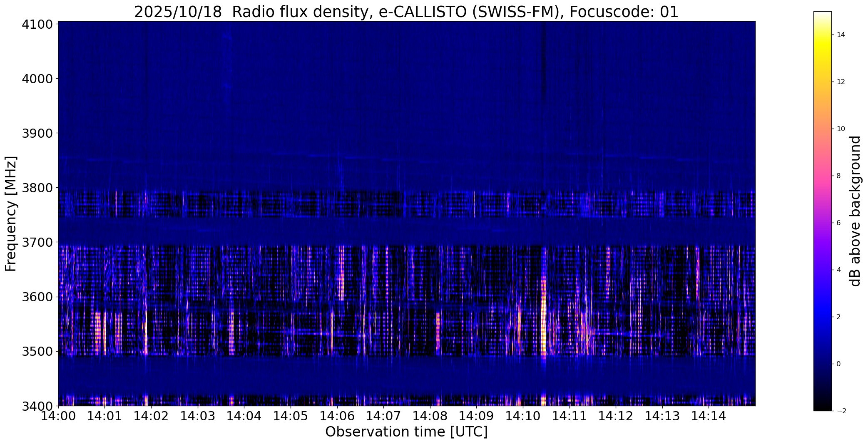
Task: Click the 14:03 time tick label
Action: (x=198, y=416)
